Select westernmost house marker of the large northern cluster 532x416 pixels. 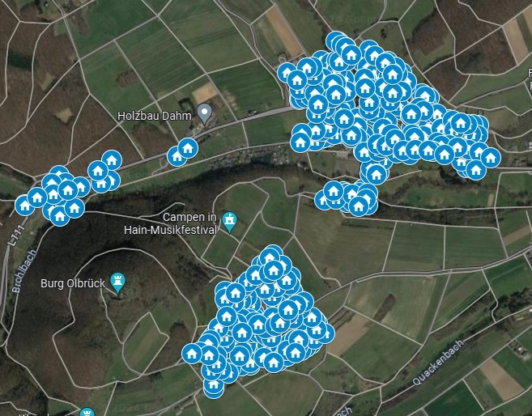click(x=287, y=73)
